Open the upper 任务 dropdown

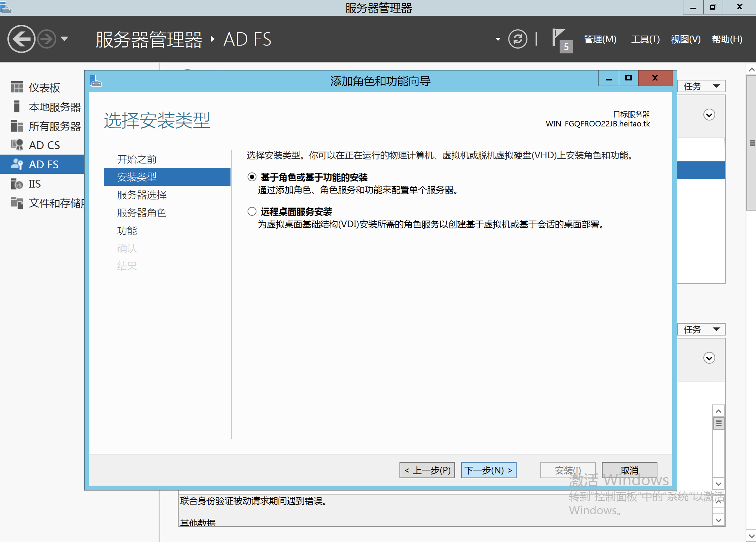[x=701, y=86]
